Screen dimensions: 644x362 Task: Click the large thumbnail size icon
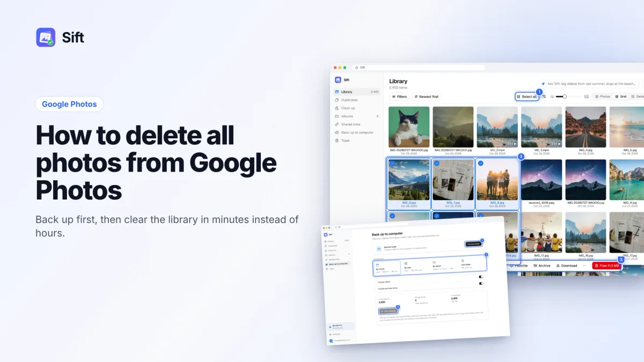coord(587,97)
